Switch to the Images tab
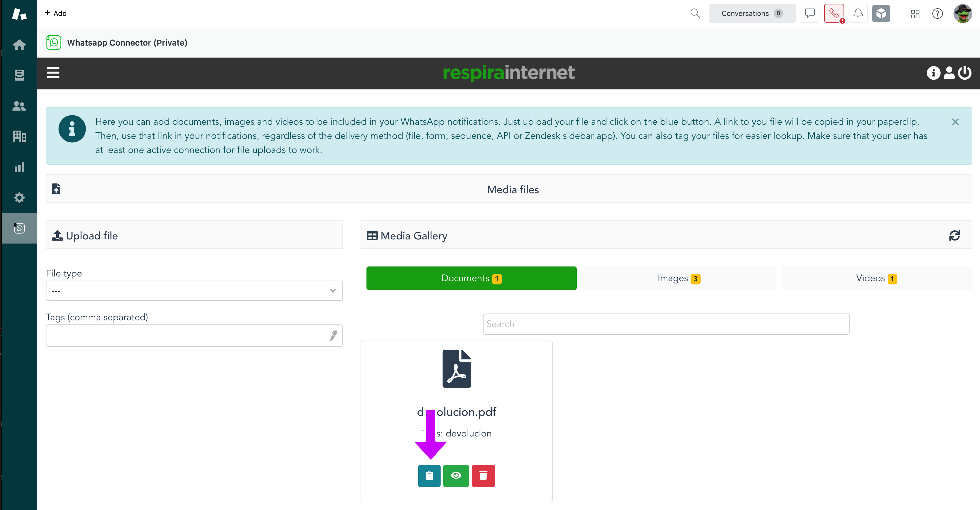Viewport: 980px width, 510px height. click(678, 278)
